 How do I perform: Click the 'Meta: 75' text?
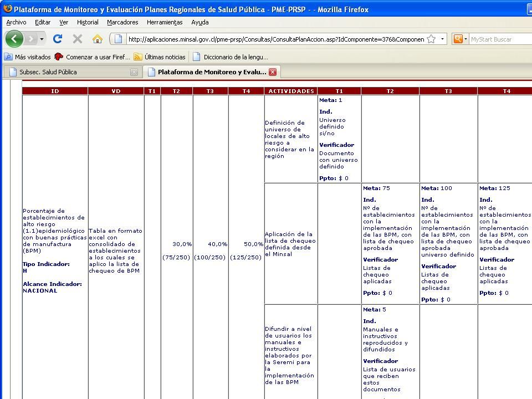(x=376, y=188)
